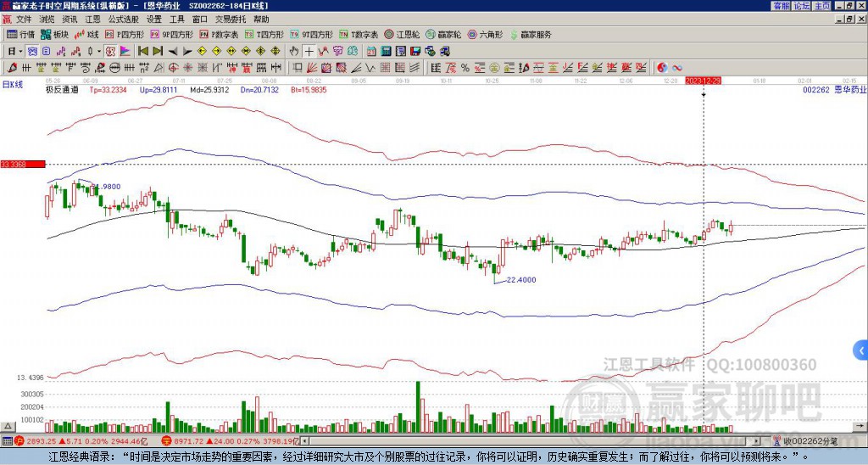Click the save floppy disk icon
Viewport: 868px width, 465px height.
[x=415, y=52]
